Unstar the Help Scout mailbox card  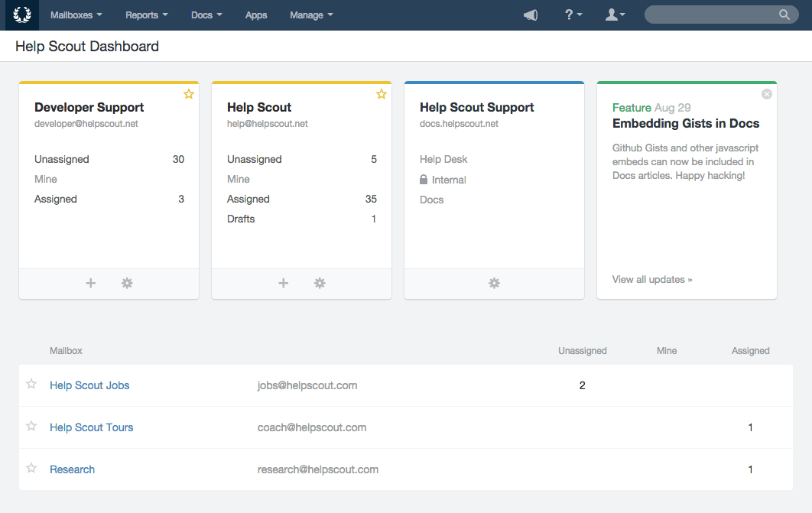382,94
